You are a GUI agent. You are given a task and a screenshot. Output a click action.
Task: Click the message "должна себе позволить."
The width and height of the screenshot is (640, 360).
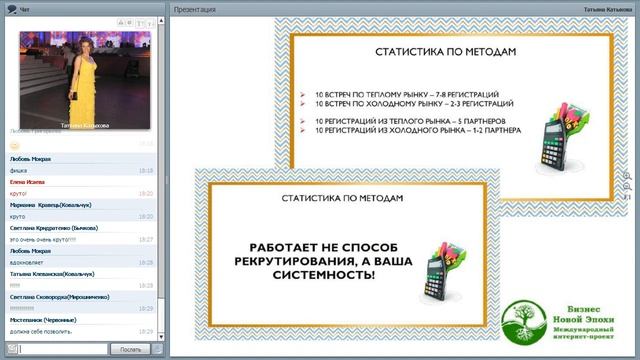point(41,331)
